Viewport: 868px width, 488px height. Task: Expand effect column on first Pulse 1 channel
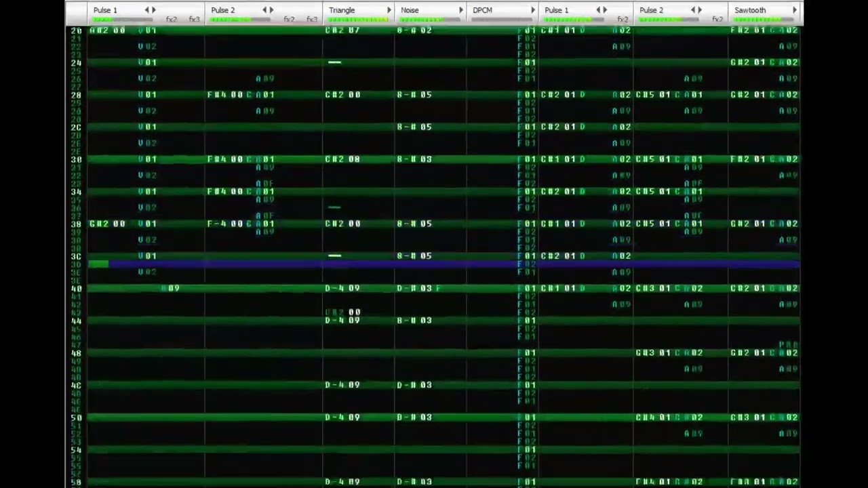[154, 10]
